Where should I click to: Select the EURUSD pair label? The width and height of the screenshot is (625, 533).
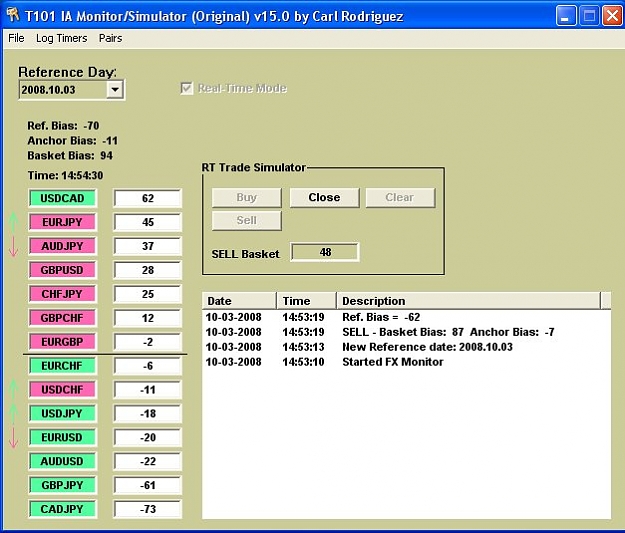(63, 437)
